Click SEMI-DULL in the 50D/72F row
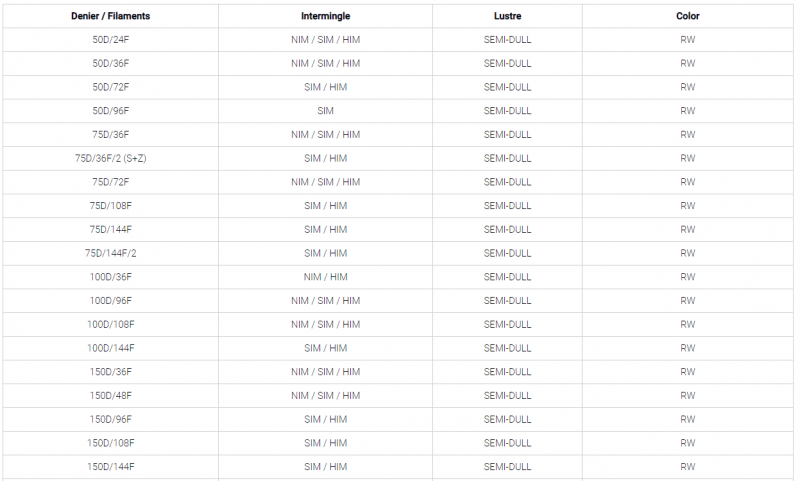 (x=507, y=87)
